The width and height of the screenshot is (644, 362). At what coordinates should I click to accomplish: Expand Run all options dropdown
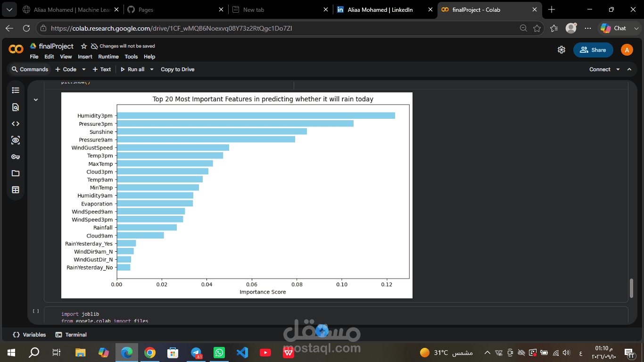pyautogui.click(x=152, y=69)
